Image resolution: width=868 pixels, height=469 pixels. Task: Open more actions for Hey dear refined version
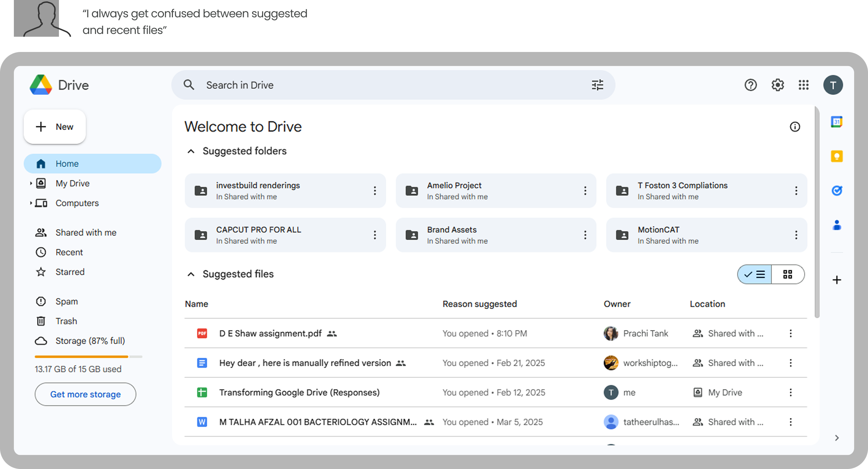point(791,363)
